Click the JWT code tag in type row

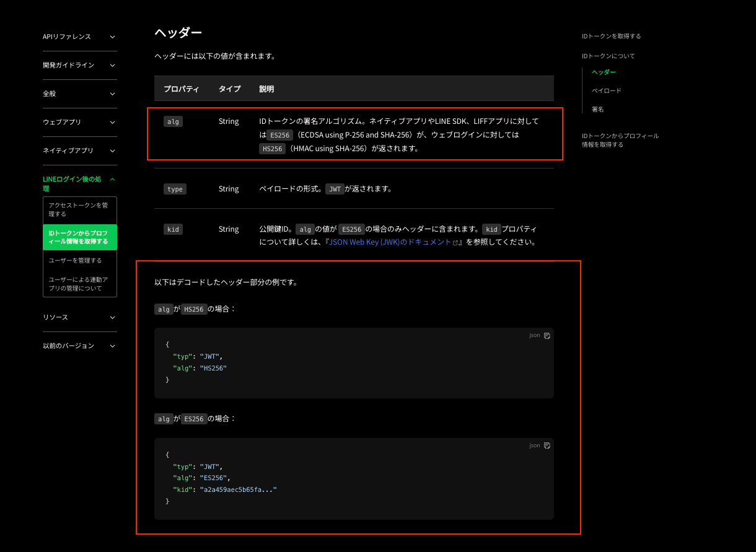(335, 189)
